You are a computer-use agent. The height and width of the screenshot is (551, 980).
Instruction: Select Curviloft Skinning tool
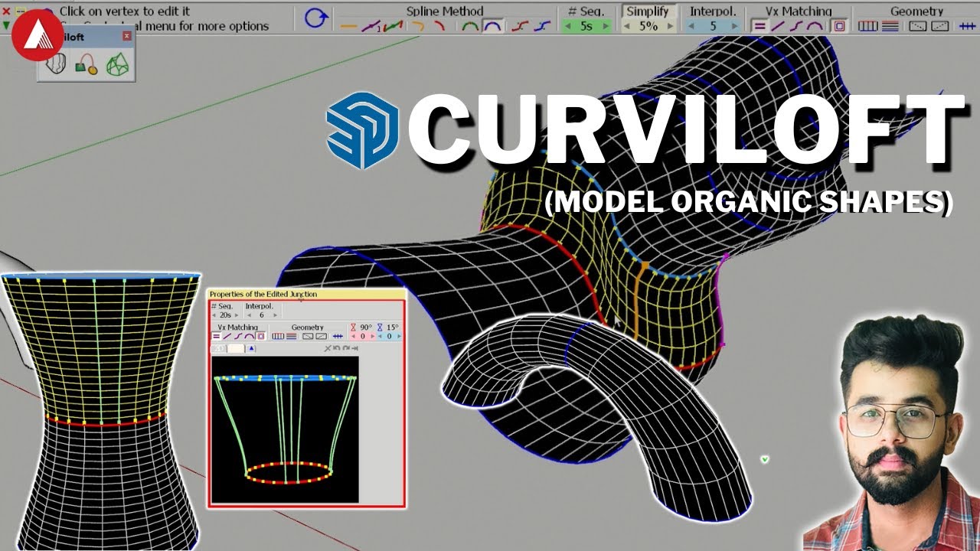pos(117,65)
